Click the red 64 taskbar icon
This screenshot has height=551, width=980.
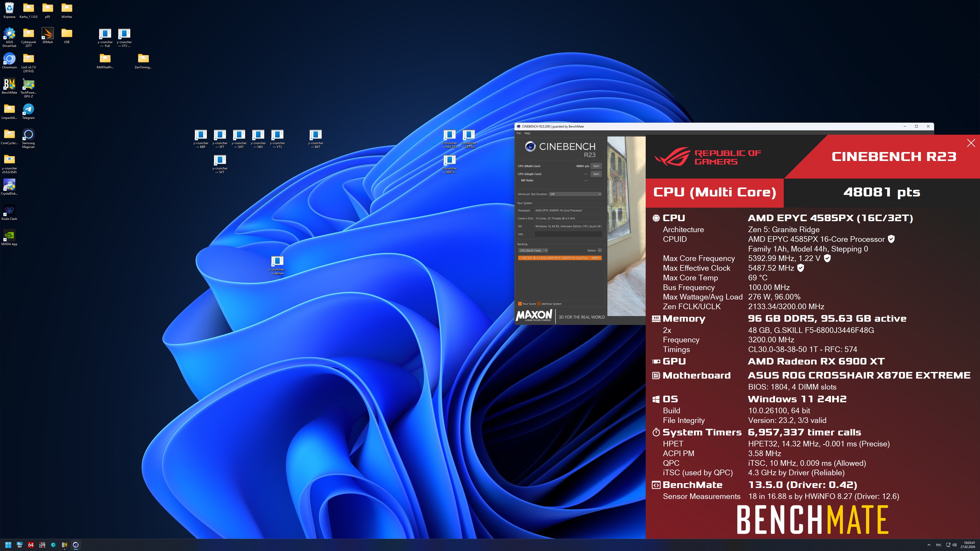pos(31,545)
